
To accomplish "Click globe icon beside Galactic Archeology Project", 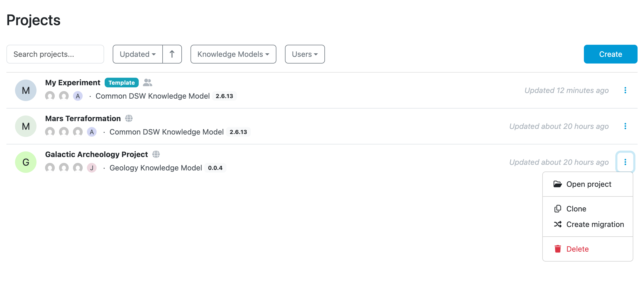I will pos(156,154).
